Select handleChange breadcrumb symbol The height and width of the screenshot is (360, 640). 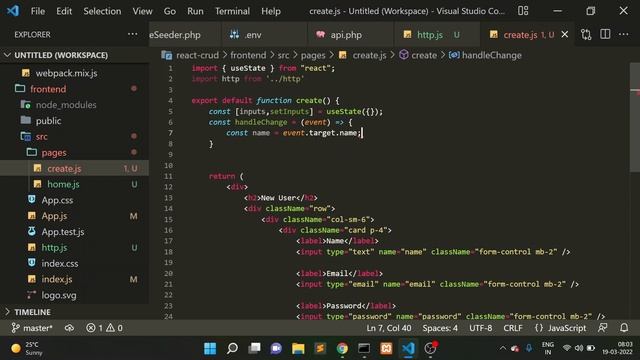(x=491, y=55)
